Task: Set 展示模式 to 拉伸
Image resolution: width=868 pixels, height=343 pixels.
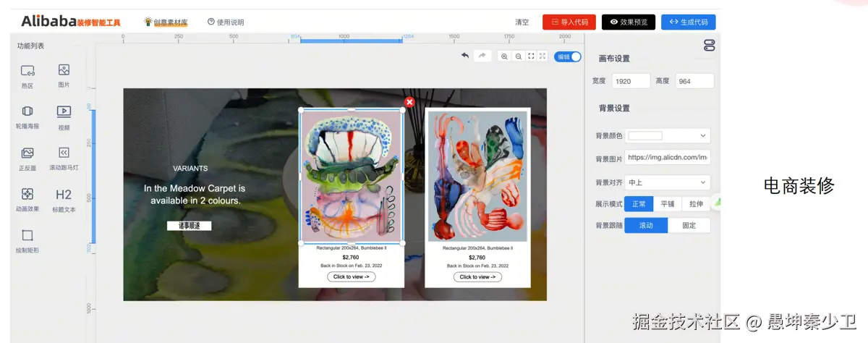Action: coord(696,204)
